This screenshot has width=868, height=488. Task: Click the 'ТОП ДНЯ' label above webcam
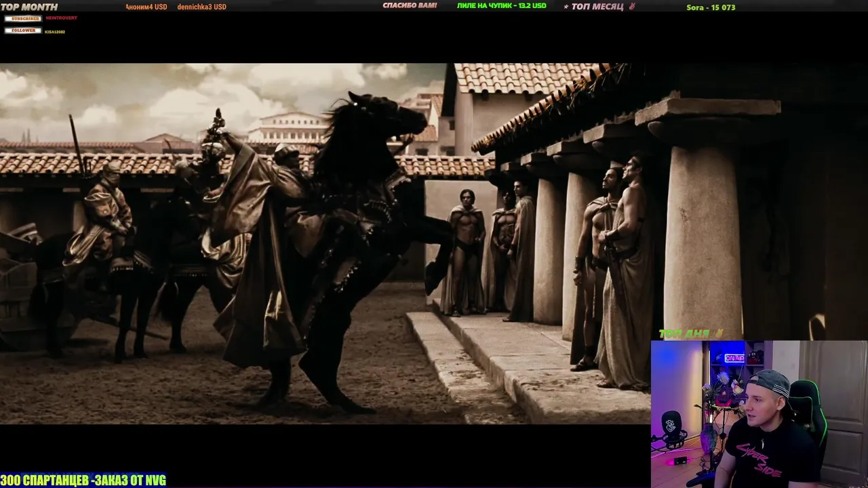click(684, 333)
